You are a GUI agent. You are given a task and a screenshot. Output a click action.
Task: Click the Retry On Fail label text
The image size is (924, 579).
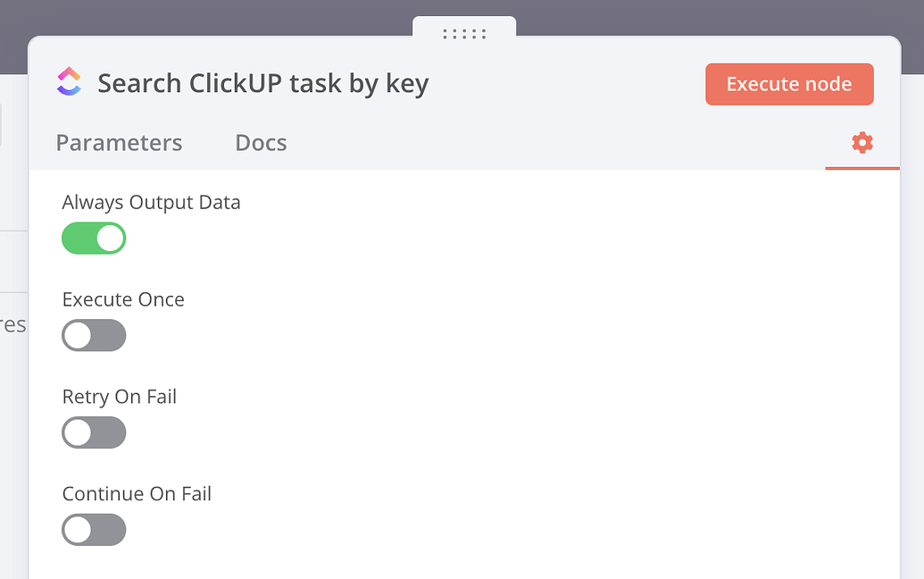click(x=119, y=397)
